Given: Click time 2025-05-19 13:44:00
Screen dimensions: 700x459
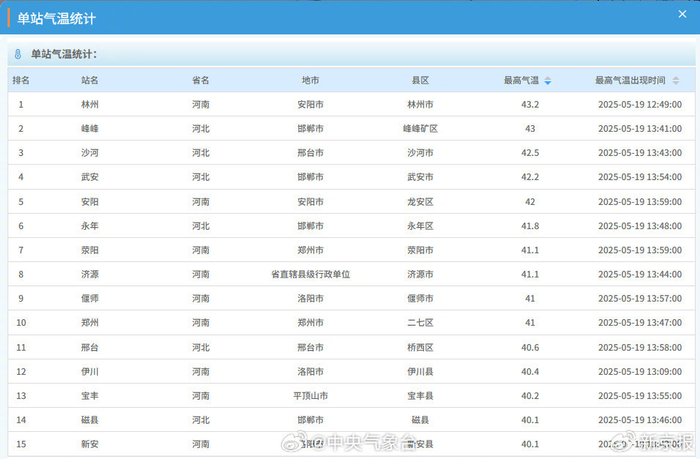Looking at the screenshot, I should 640,274.
